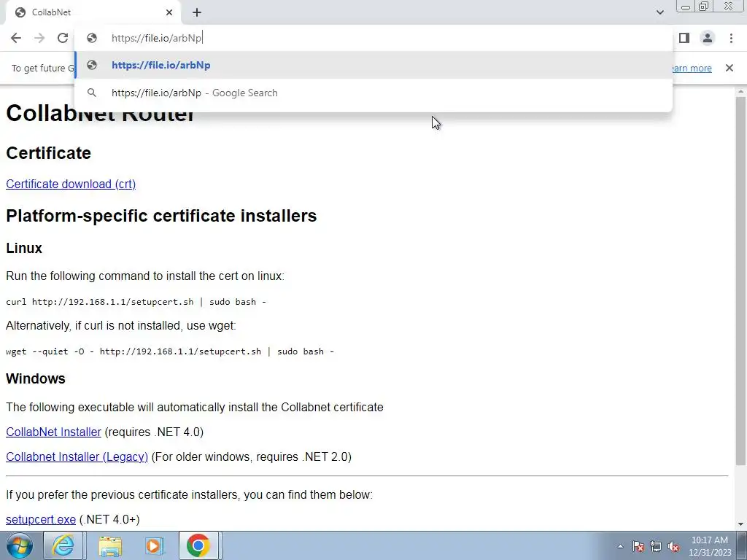Launch Internet Explorer from taskbar

[63, 545]
